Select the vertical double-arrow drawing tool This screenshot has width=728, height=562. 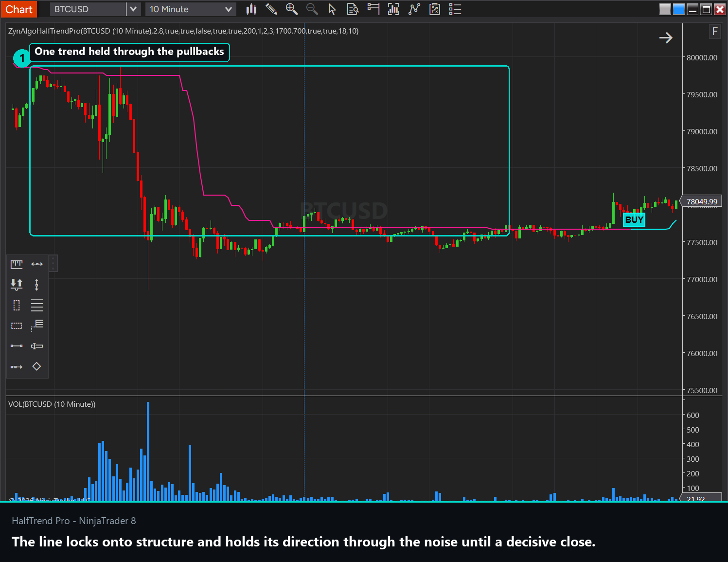coord(37,285)
